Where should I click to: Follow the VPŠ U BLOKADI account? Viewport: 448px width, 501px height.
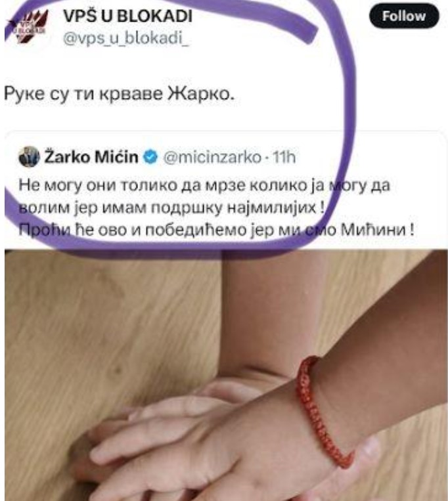[x=404, y=16]
